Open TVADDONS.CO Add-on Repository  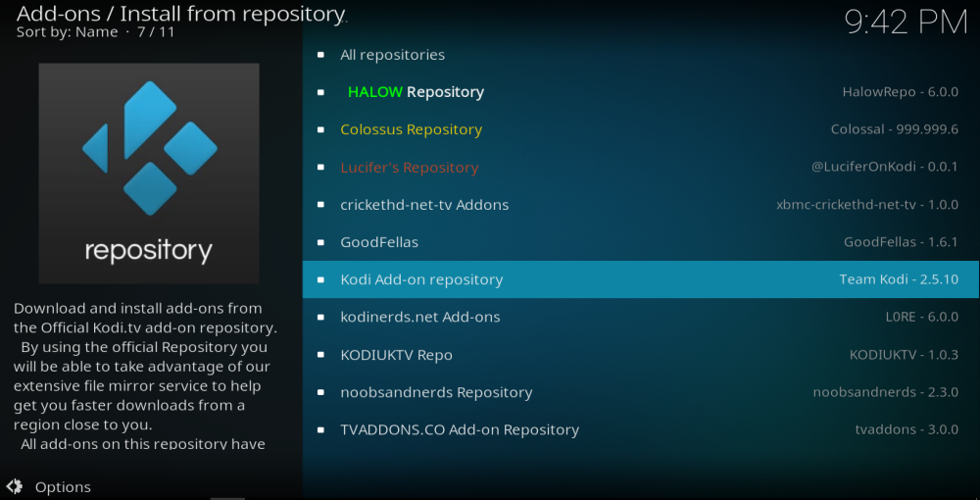459,429
